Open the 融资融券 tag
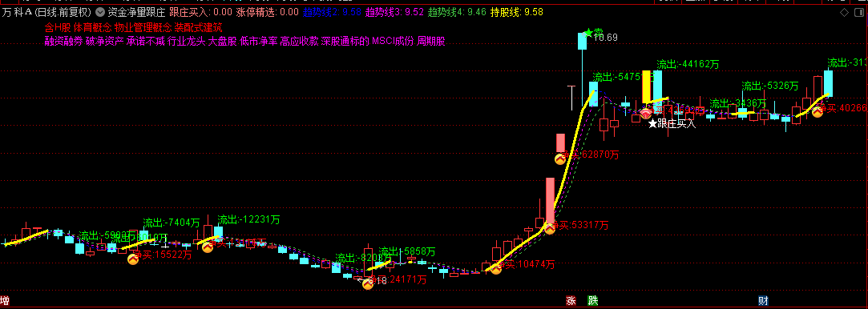The image size is (868, 309). pos(64,41)
